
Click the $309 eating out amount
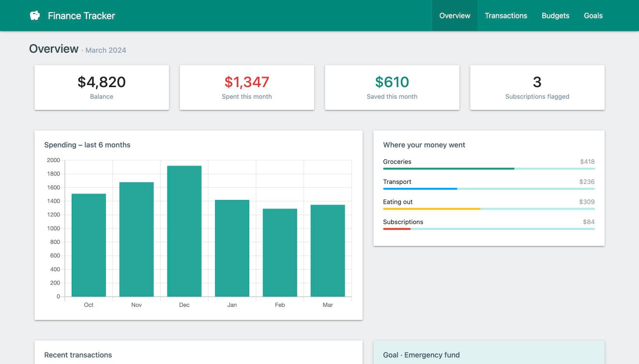coord(587,202)
